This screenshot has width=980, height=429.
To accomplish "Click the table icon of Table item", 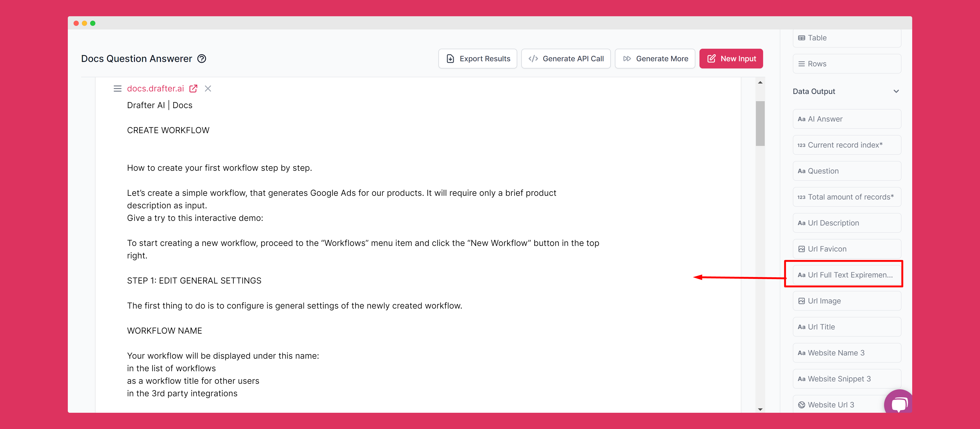I will (801, 38).
